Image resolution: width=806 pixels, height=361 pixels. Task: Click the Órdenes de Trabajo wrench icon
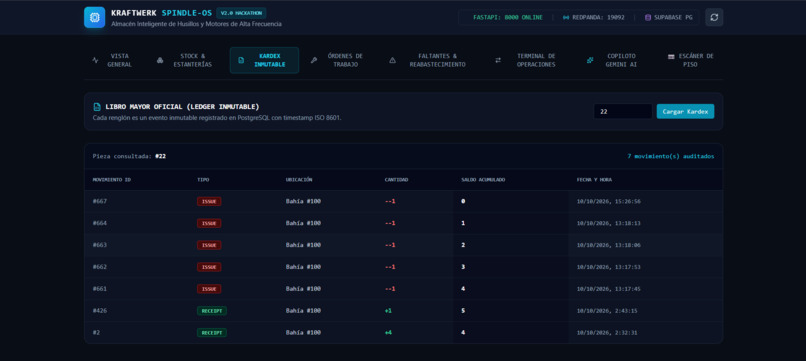point(314,60)
